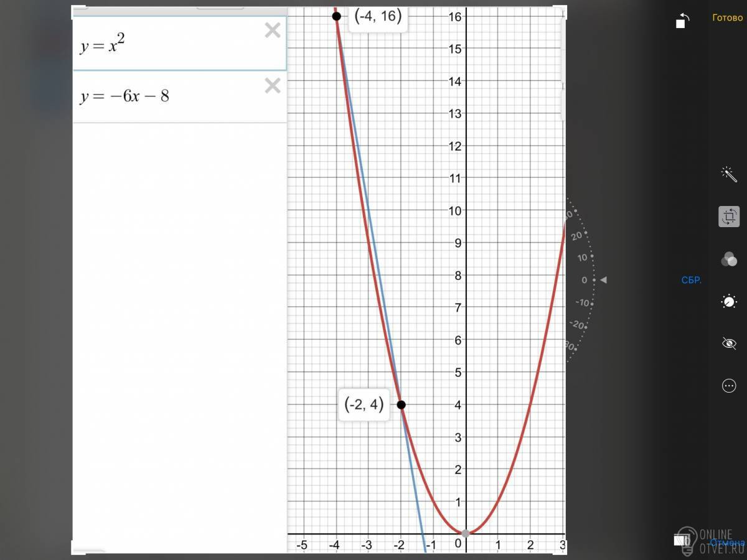This screenshot has width=747, height=560.
Task: Select the y = x² expression row
Action: [179, 44]
